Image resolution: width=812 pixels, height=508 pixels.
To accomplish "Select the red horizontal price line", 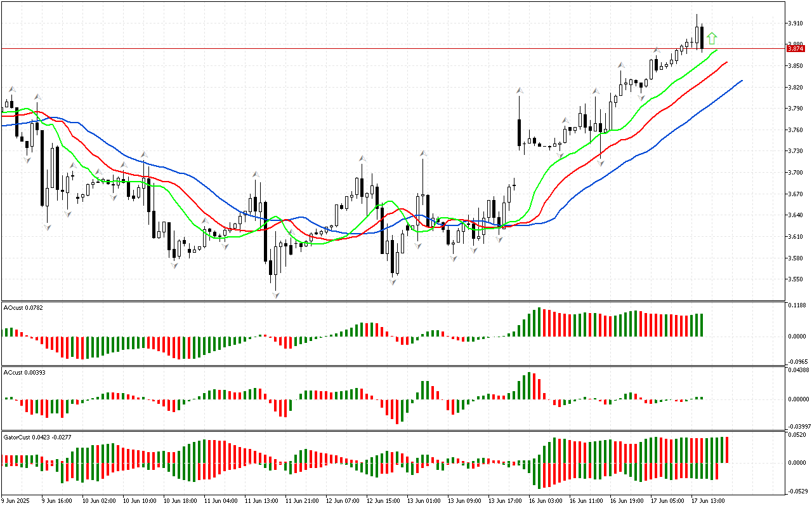I will tap(381, 48).
